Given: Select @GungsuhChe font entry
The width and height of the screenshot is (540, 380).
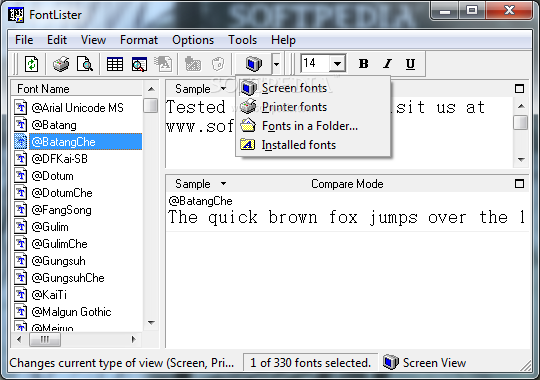Looking at the screenshot, I should pos(68,278).
